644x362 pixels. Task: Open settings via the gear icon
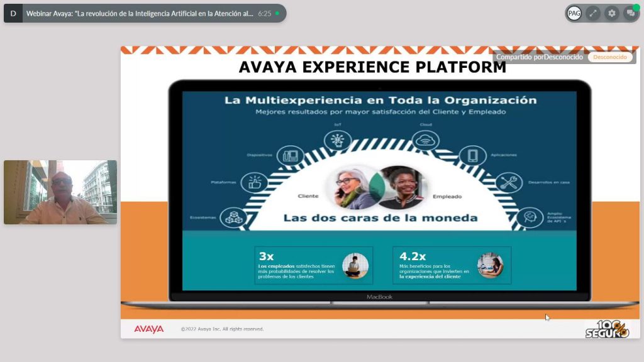coord(612,14)
